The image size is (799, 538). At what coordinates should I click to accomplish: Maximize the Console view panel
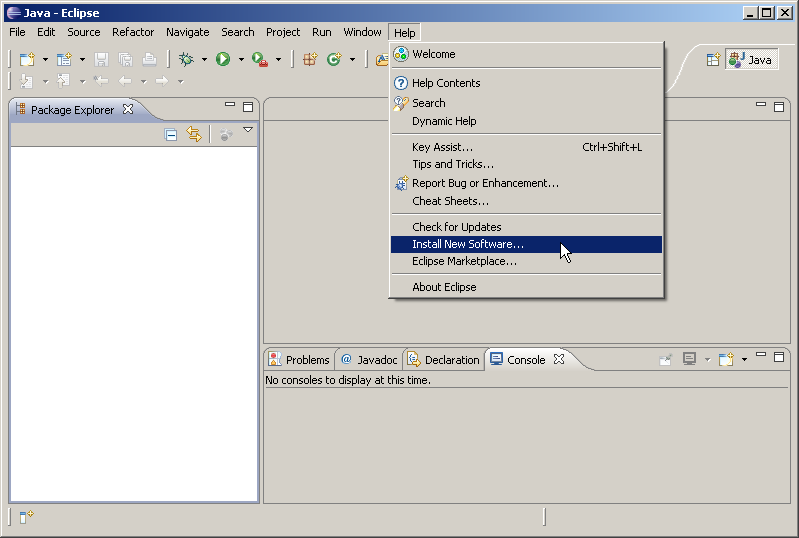click(x=779, y=357)
